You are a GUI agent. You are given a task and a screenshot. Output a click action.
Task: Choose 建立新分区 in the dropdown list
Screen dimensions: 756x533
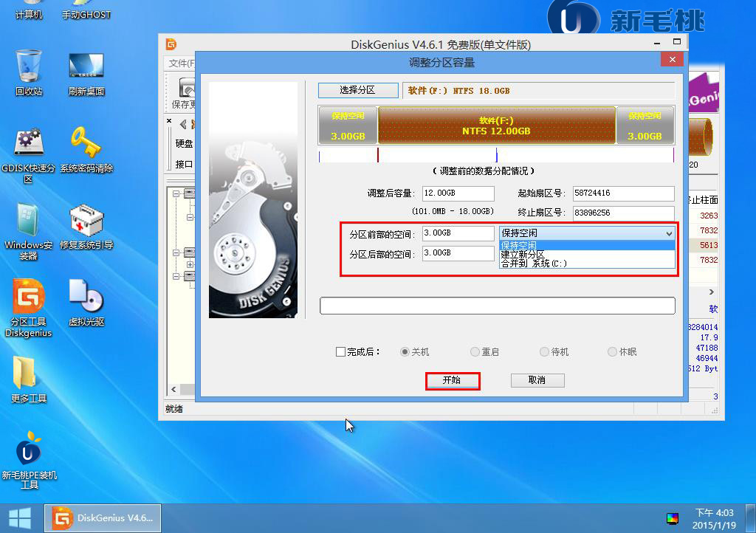click(x=587, y=255)
